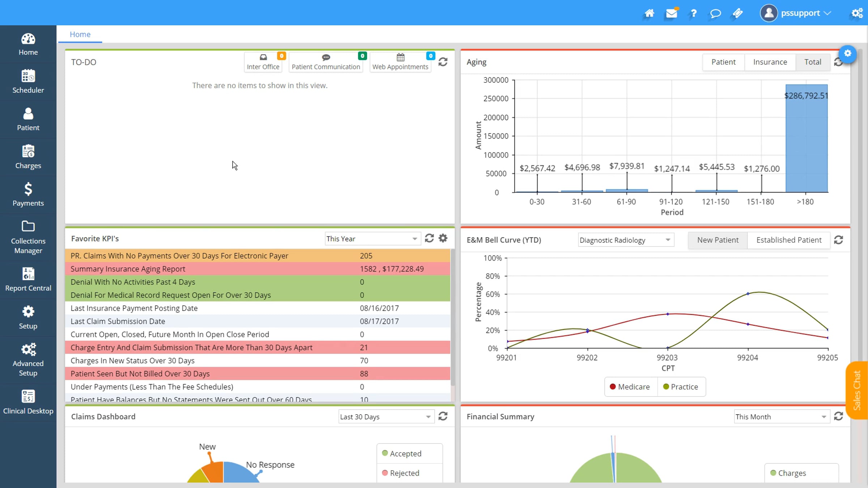Screen dimensions: 868x488
Task: Open Report Central in the sidebar
Action: click(x=28, y=279)
